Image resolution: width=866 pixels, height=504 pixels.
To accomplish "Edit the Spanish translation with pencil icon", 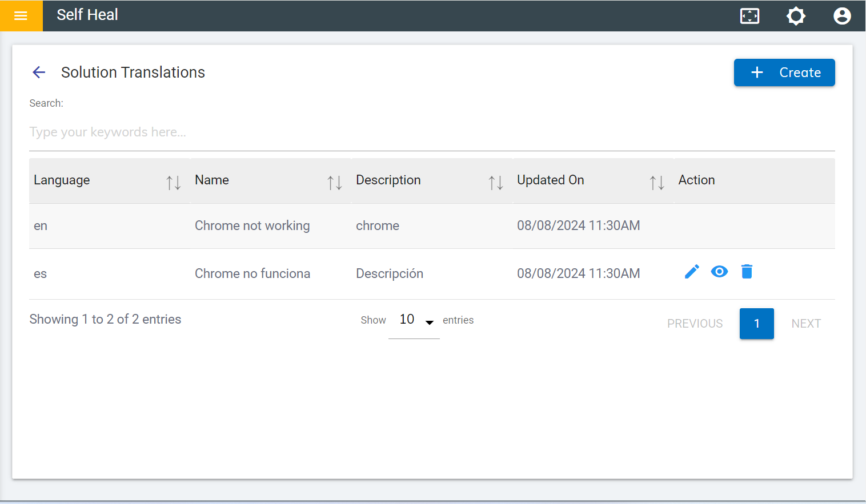I will point(692,272).
